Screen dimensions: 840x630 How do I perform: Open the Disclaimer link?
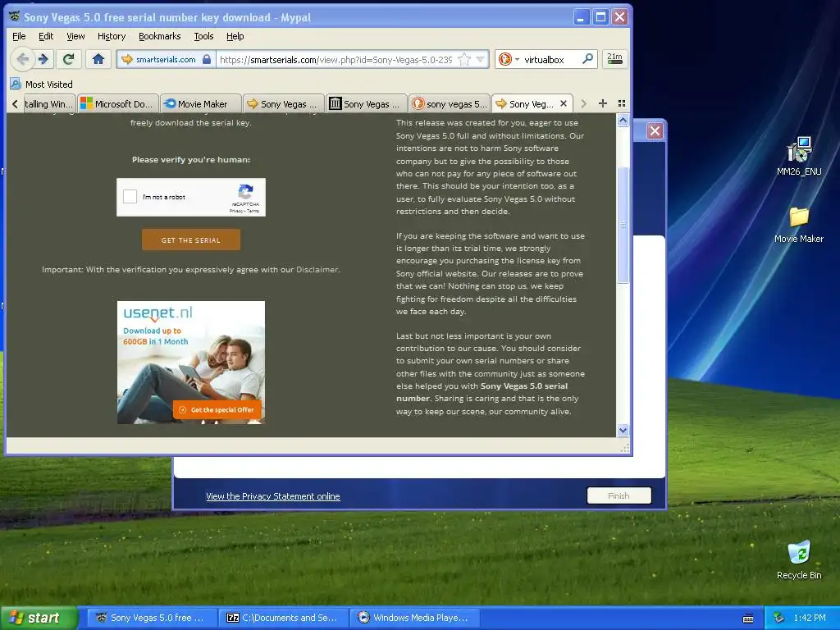(x=317, y=269)
